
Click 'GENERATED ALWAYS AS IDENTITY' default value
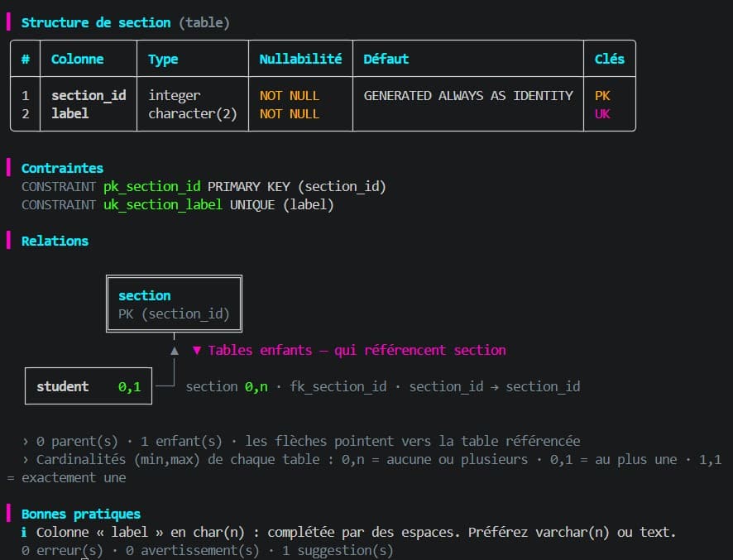468,96
